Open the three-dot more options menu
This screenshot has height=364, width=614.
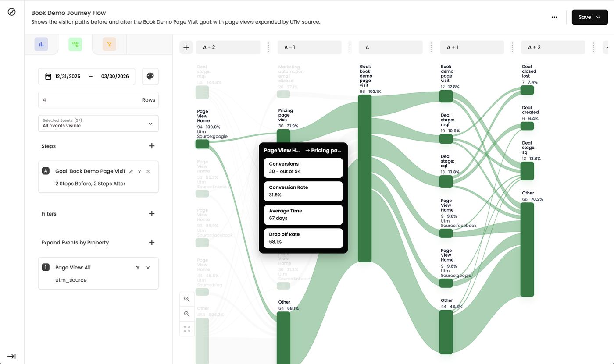tap(554, 17)
